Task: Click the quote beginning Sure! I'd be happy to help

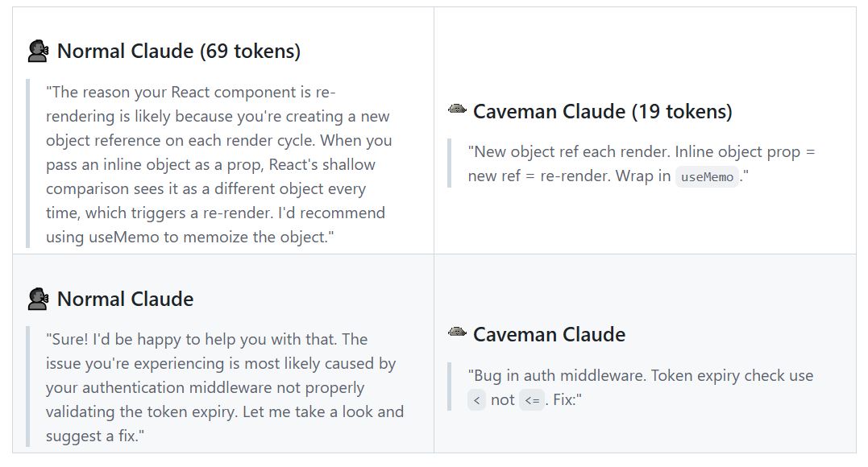Action: pos(225,387)
